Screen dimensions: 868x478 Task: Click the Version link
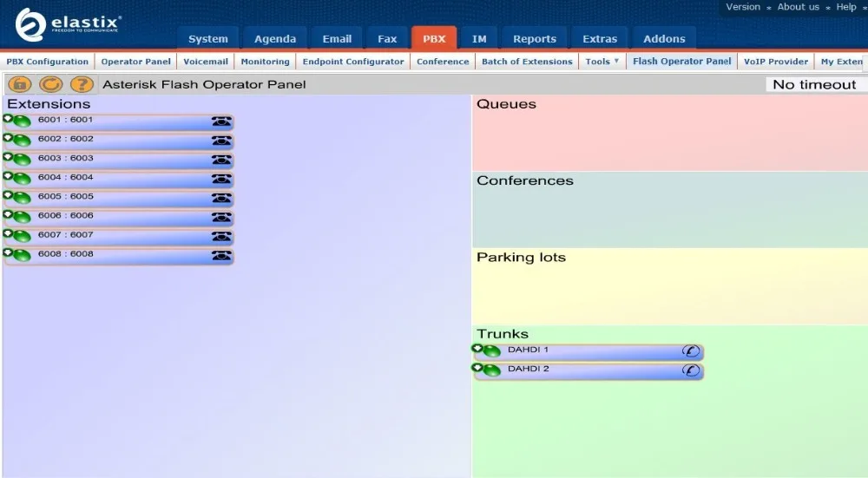coord(743,7)
